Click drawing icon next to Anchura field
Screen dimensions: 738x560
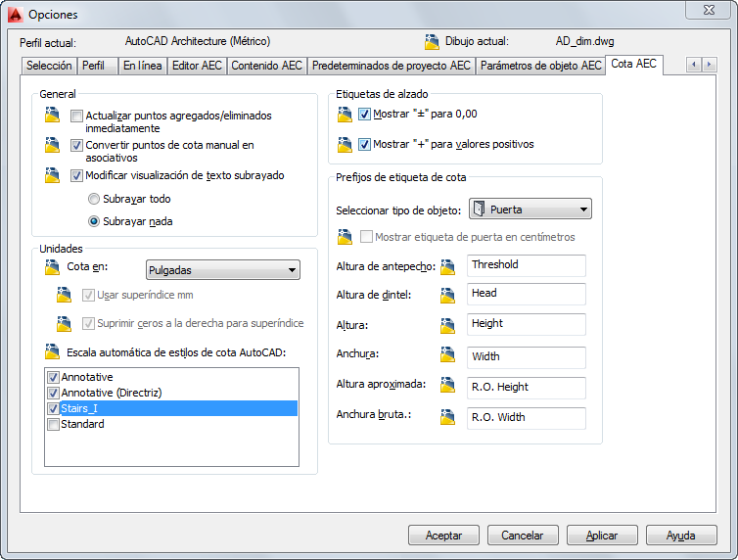(447, 354)
